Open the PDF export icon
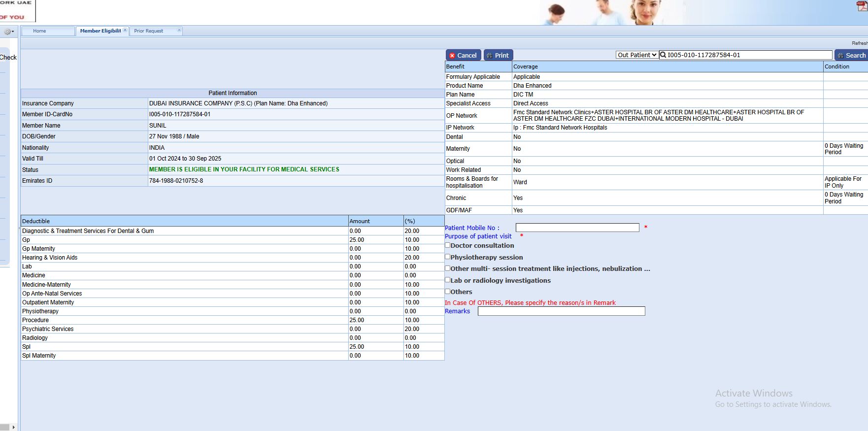 (862, 6)
